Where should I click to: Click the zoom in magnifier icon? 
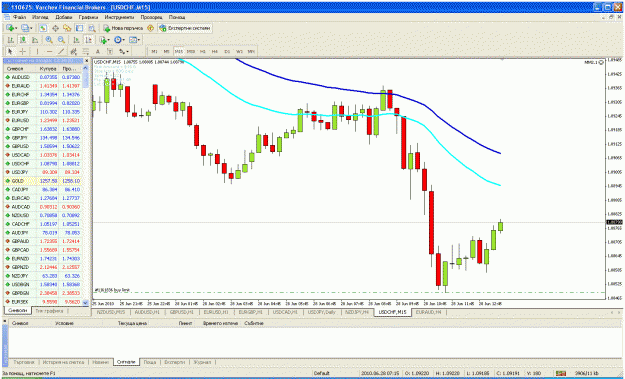coord(49,40)
